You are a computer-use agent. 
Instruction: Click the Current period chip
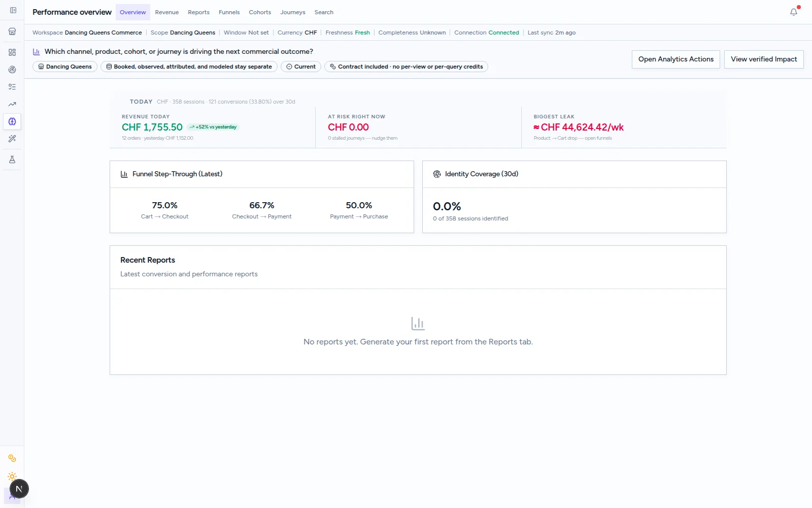(301, 67)
